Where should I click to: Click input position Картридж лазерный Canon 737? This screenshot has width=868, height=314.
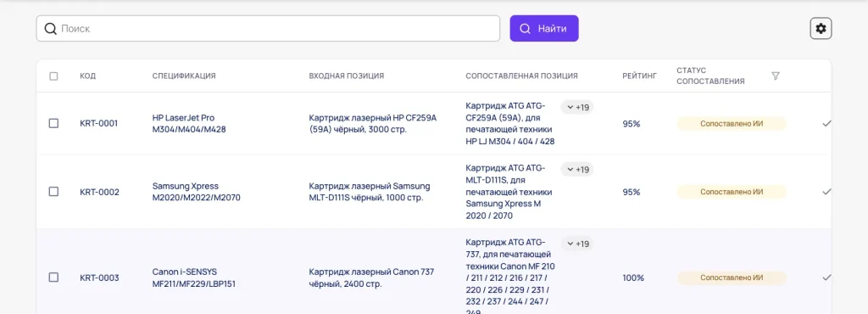tap(371, 278)
